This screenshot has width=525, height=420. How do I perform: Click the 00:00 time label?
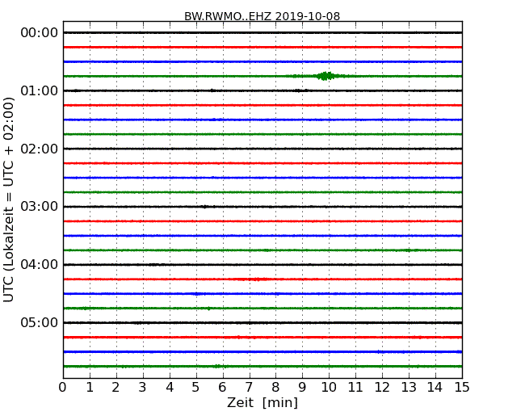coord(40,33)
